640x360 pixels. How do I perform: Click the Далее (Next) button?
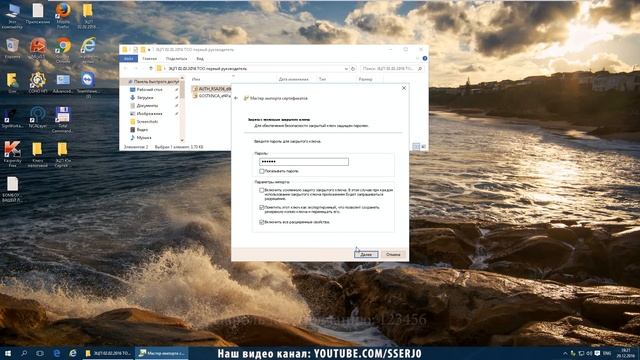[x=366, y=254]
